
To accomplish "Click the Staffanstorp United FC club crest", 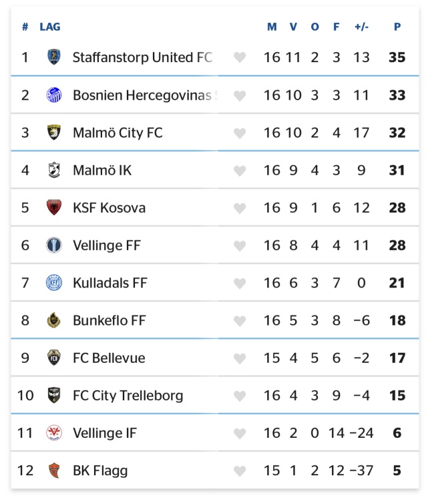I will click(x=54, y=57).
